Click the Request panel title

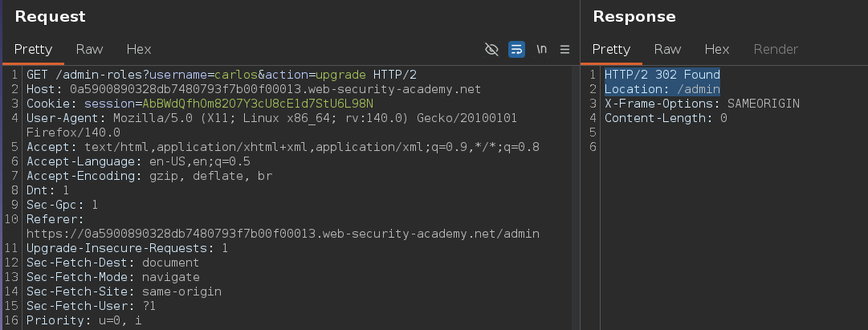(x=50, y=17)
